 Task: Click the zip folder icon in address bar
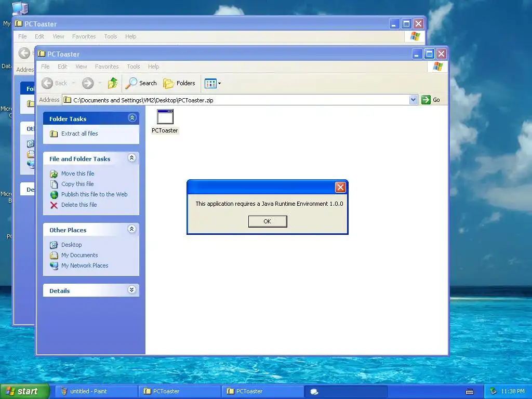point(68,100)
